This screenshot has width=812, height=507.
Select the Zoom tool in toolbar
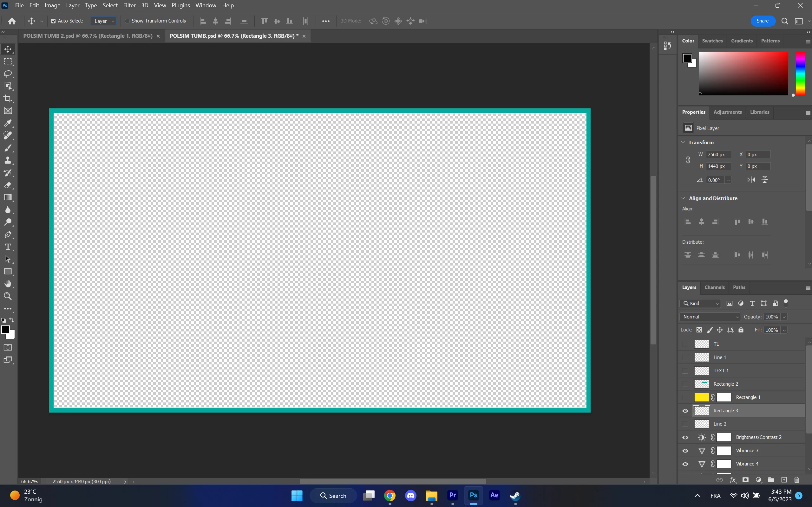8,296
